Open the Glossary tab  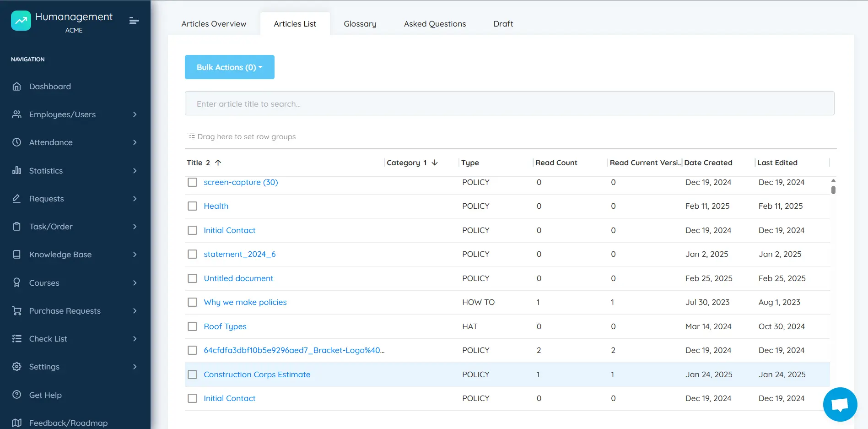point(360,24)
